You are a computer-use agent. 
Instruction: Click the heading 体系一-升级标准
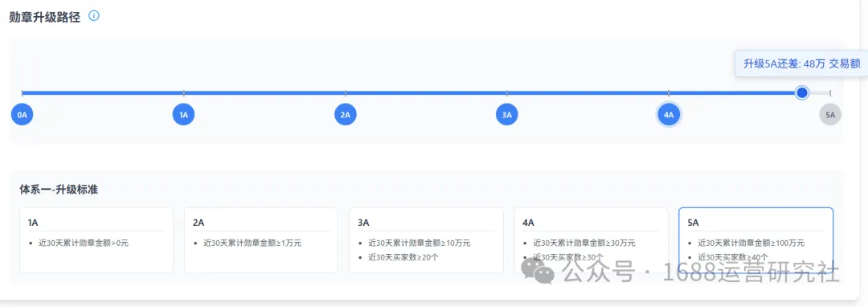[59, 190]
